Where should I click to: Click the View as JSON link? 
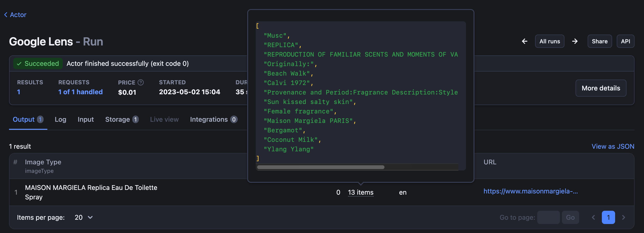613,146
